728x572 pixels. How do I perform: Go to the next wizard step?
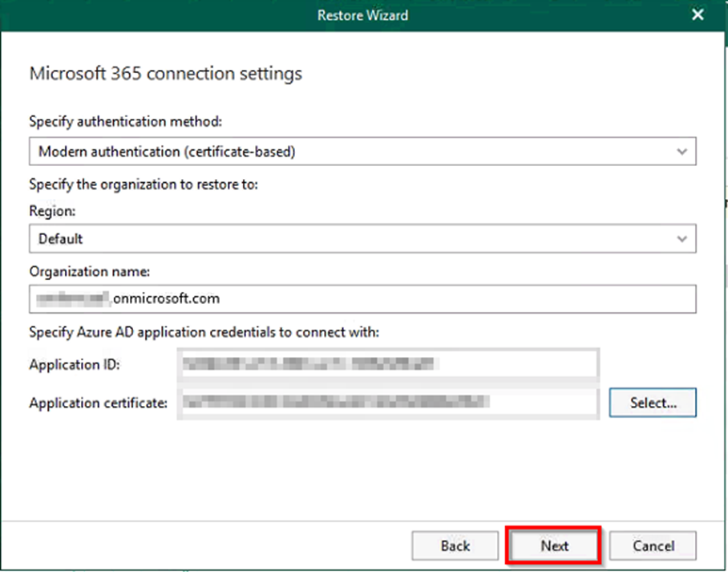553,546
